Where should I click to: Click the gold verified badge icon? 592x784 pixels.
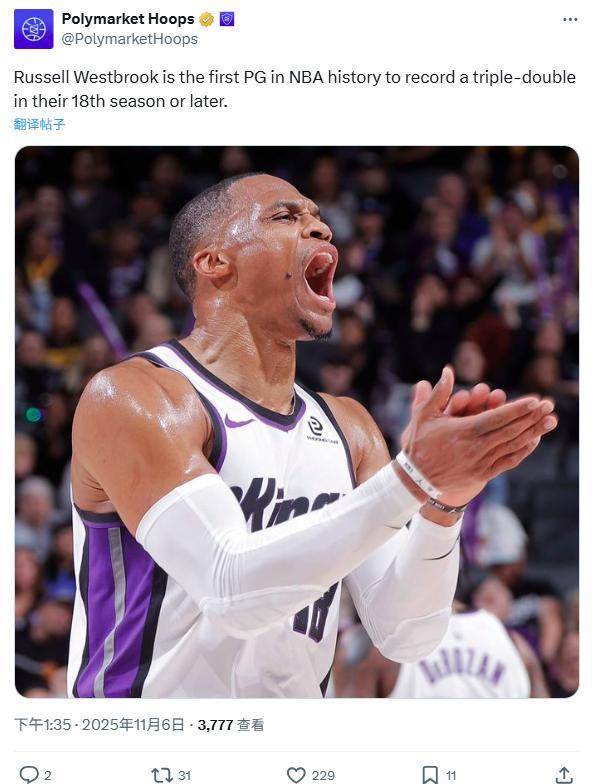tap(206, 20)
